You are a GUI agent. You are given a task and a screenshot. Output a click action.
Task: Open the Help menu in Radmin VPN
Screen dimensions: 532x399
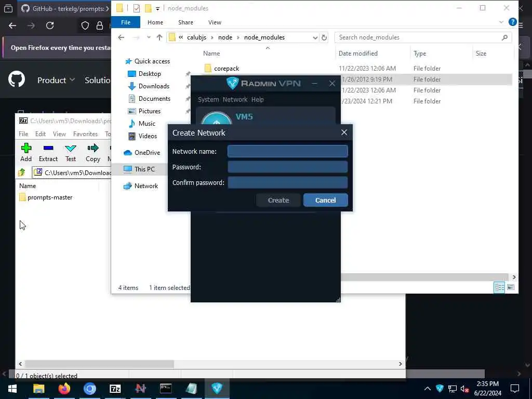[258, 99]
